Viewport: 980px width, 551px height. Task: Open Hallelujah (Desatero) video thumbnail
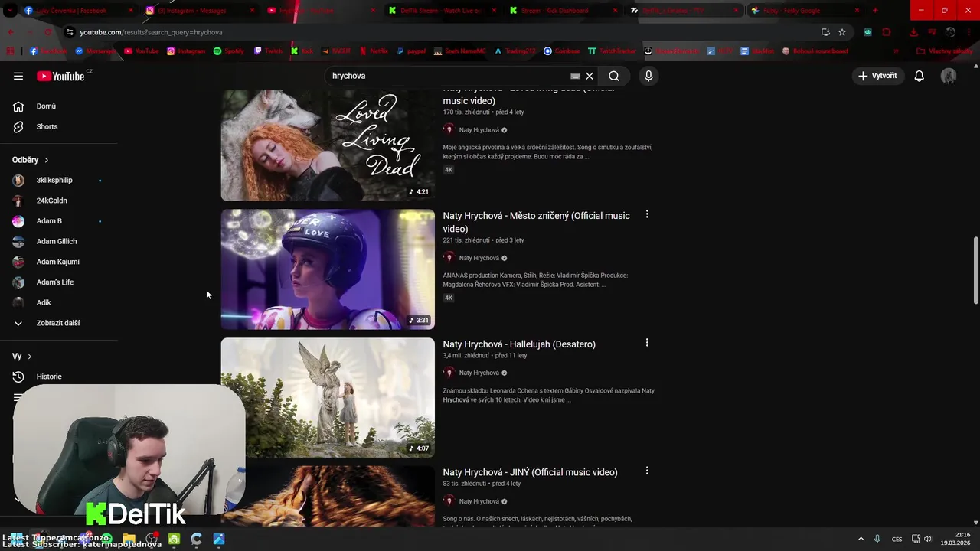point(328,398)
